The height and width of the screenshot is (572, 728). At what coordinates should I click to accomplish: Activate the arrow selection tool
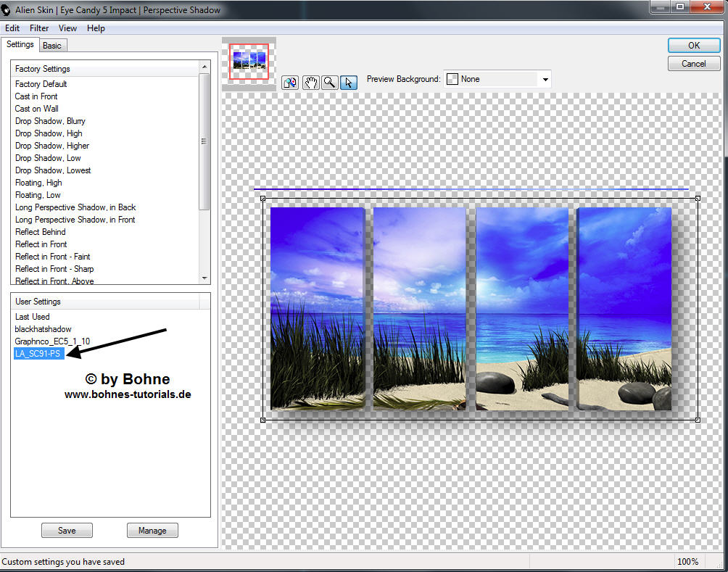[x=349, y=82]
